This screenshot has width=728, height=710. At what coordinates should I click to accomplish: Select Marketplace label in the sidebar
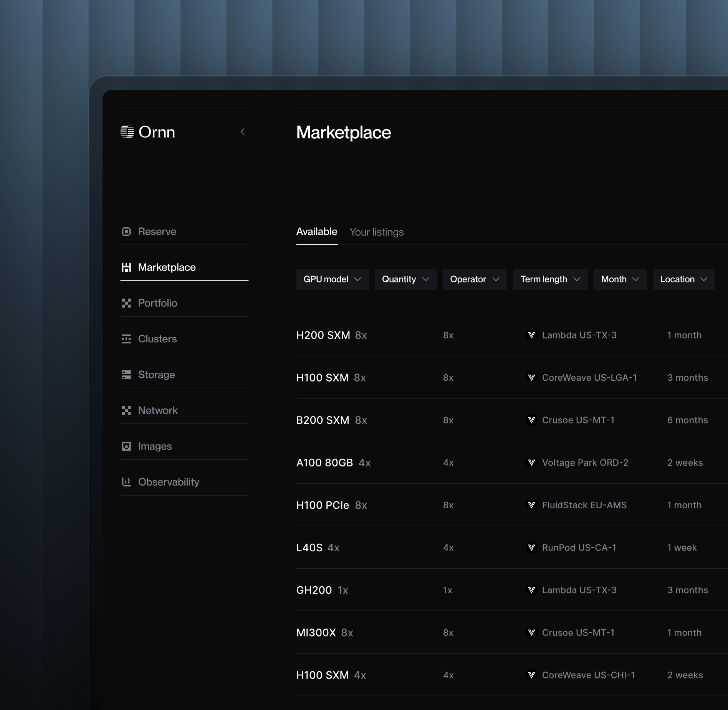click(x=167, y=267)
